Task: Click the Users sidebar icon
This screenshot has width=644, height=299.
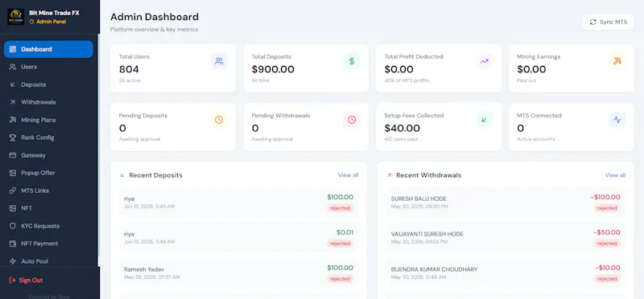Action: pyautogui.click(x=13, y=67)
